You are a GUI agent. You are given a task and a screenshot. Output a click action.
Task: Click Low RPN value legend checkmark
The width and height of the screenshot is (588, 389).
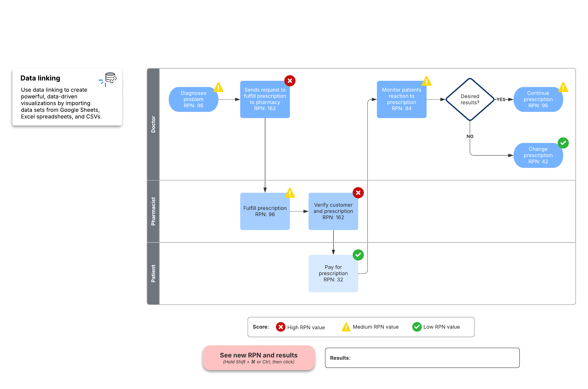(417, 327)
